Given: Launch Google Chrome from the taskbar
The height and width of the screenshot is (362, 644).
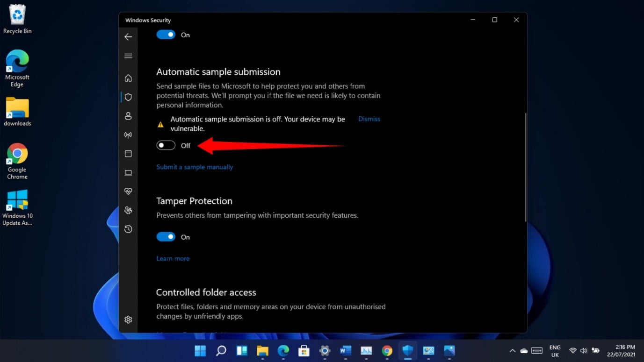Looking at the screenshot, I should 387,351.
